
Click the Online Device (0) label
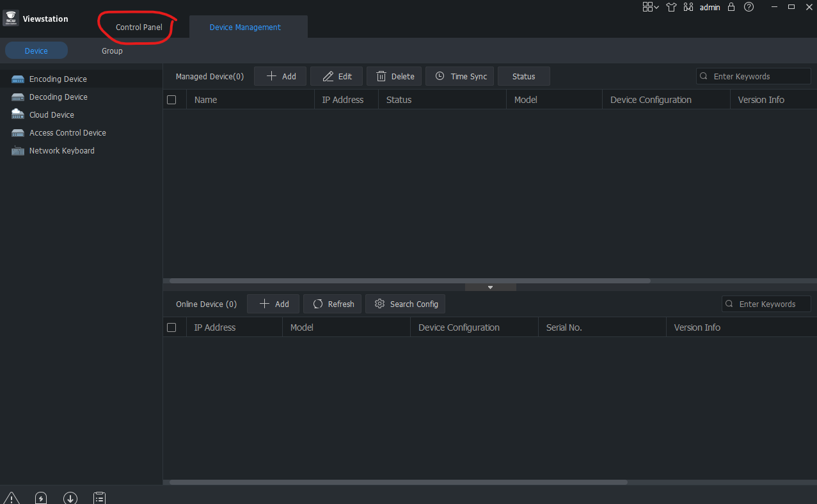click(206, 304)
